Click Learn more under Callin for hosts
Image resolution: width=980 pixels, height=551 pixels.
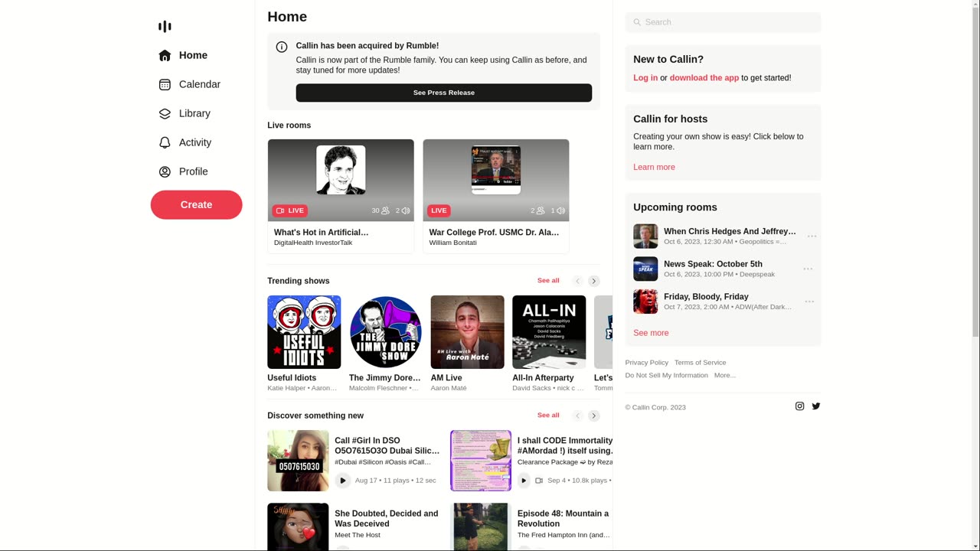point(654,168)
